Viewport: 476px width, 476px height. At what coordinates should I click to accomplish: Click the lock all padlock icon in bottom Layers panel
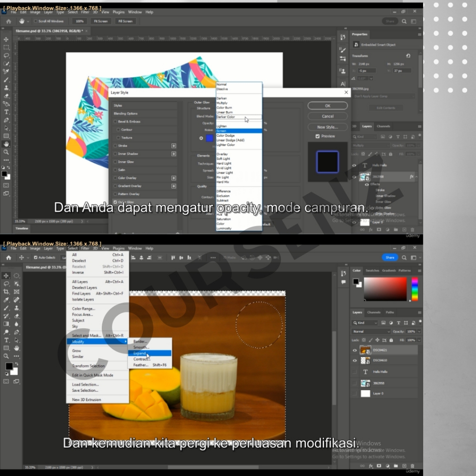(x=391, y=340)
